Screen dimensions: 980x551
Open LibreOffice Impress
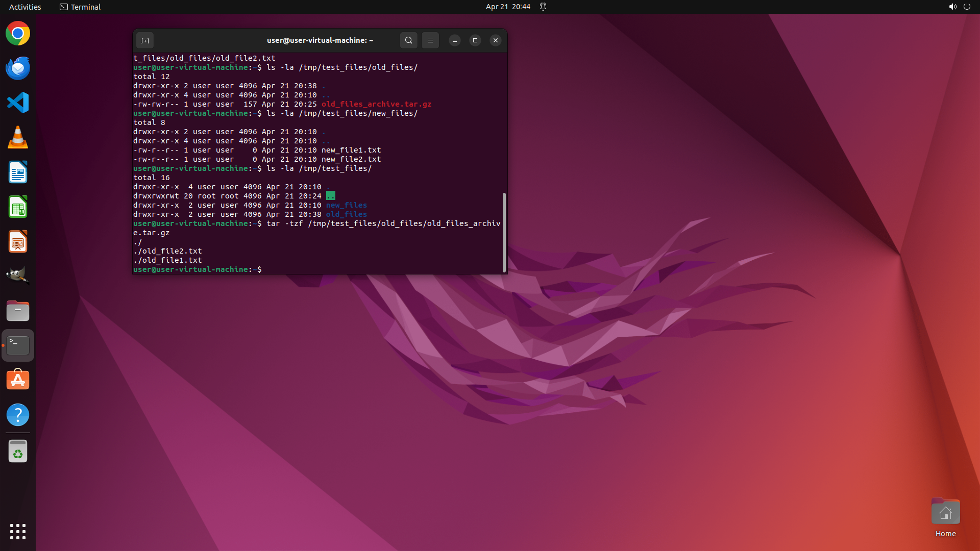coord(18,242)
